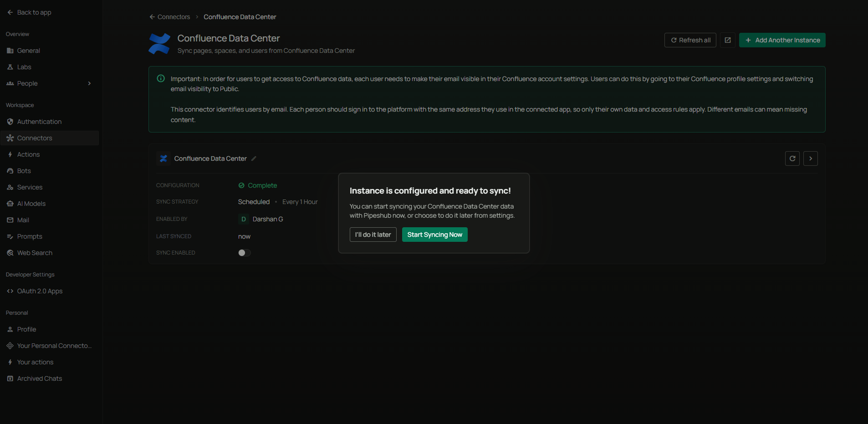Click the info icon in the notice
The width and height of the screenshot is (868, 424).
(x=161, y=78)
